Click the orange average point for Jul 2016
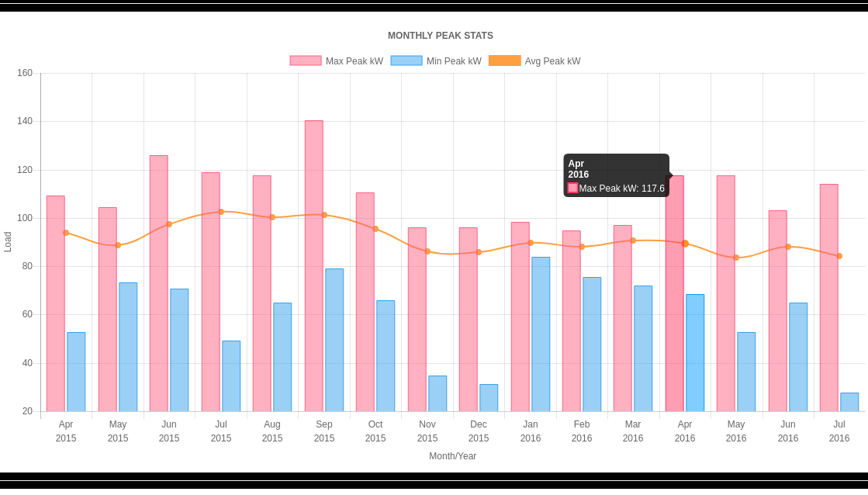This screenshot has height=495, width=868. (x=839, y=256)
